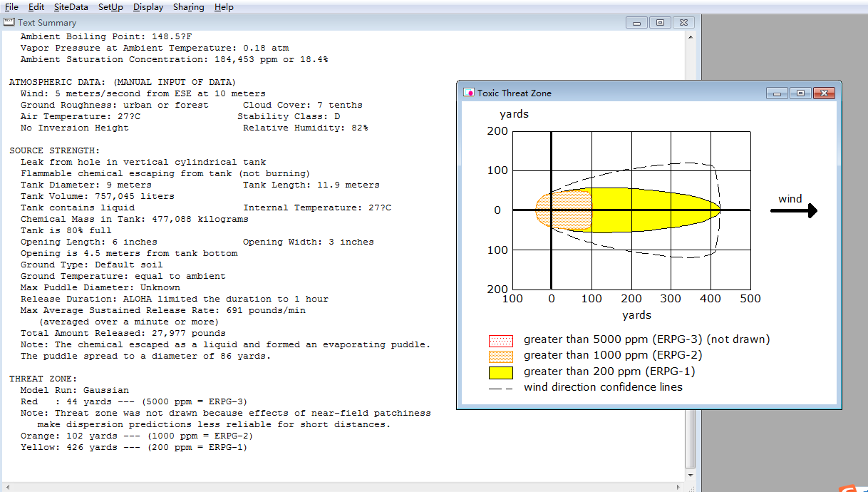Click the 'wind' label above the arrow
This screenshot has height=492, width=868.
pos(790,199)
